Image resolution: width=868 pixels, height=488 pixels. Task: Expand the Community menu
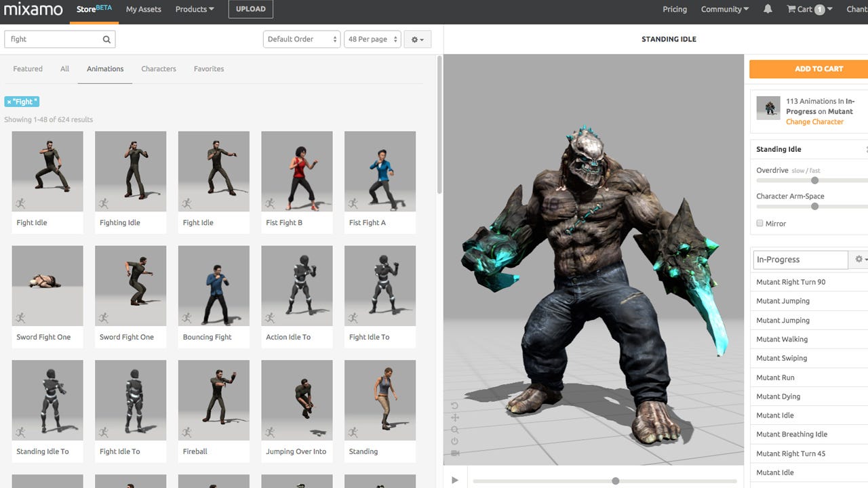point(725,9)
